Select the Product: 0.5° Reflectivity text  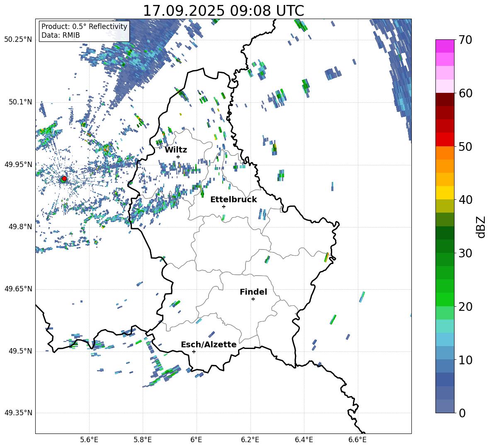84,26
